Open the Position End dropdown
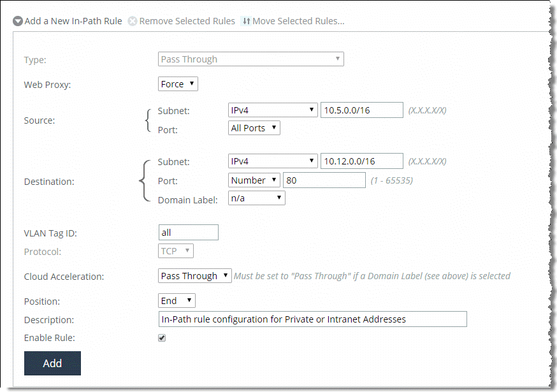The image size is (557, 392). [x=177, y=301]
